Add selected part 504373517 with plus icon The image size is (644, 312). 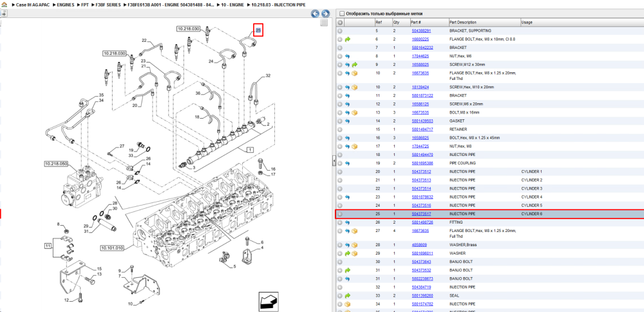click(x=340, y=214)
